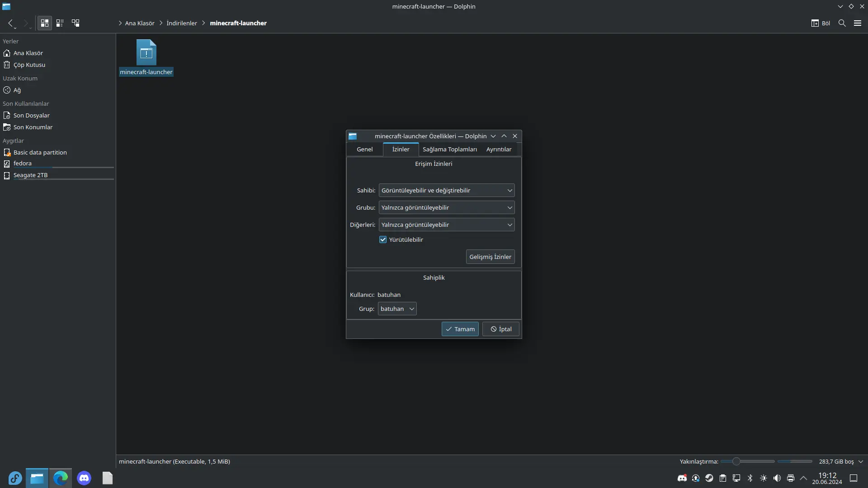Select the minecraft-launcher file icon
Image resolution: width=868 pixels, height=488 pixels.
146,52
